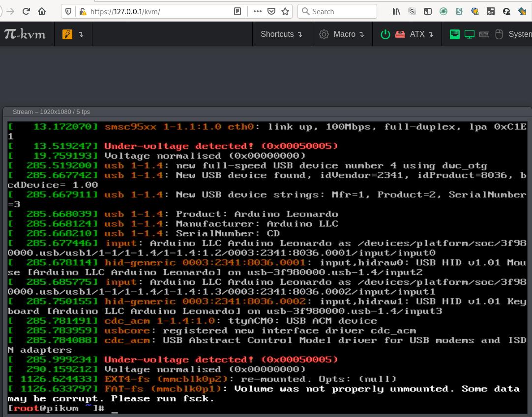This screenshot has width=532, height=417.
Task: Go to the browser home page
Action: click(42, 11)
